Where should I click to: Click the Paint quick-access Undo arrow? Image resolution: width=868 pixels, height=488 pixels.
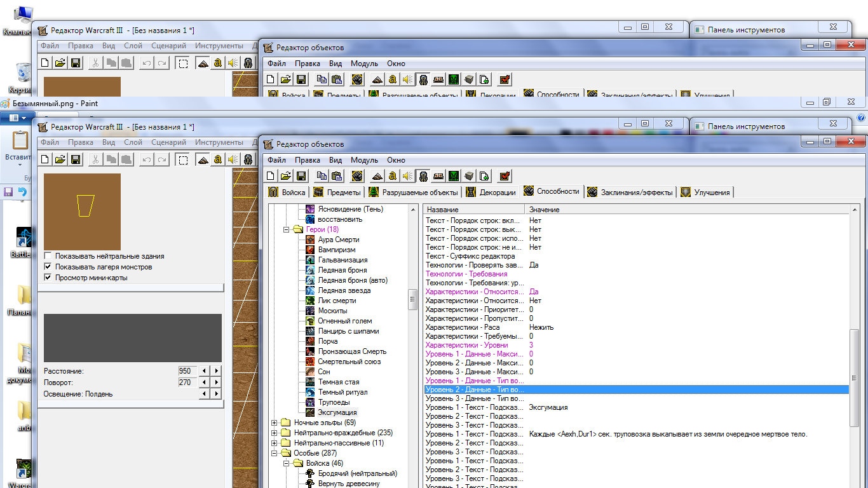point(23,191)
